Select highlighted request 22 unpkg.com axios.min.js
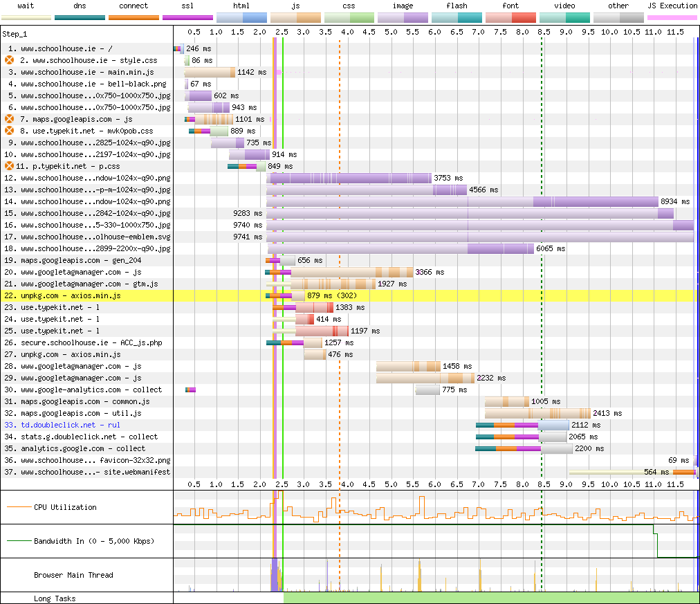 point(62,295)
